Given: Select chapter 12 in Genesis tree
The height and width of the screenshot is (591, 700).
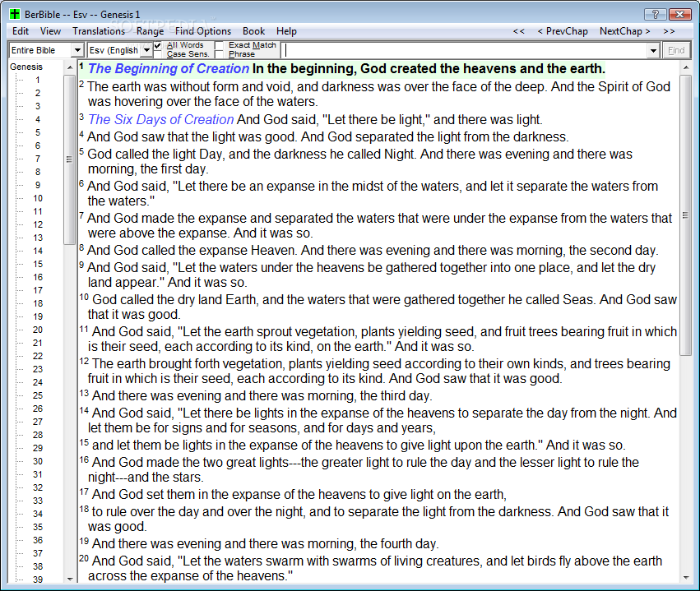Looking at the screenshot, I should [38, 224].
